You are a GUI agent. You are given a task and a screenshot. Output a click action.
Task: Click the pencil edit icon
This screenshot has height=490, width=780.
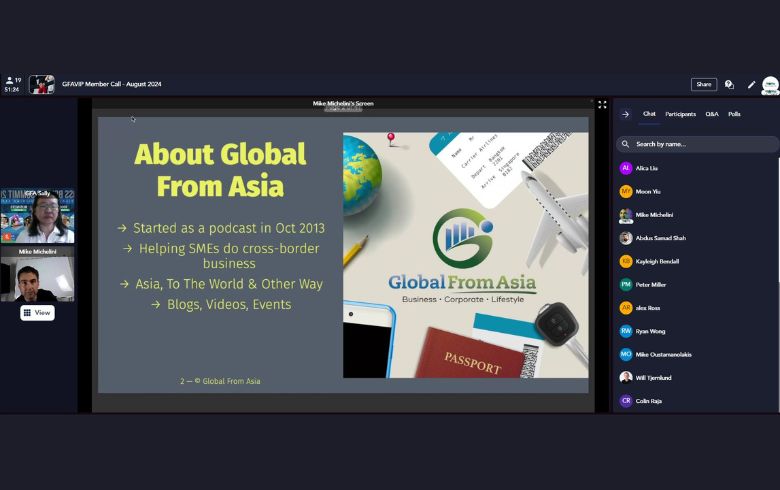point(751,84)
